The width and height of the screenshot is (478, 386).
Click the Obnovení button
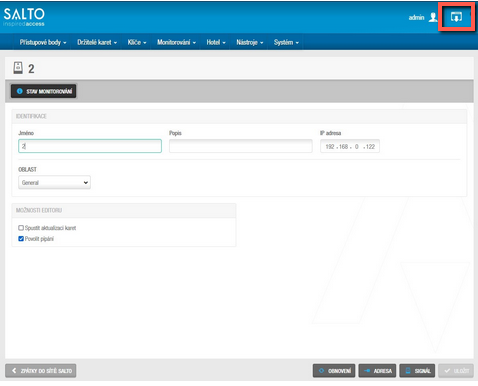334,371
